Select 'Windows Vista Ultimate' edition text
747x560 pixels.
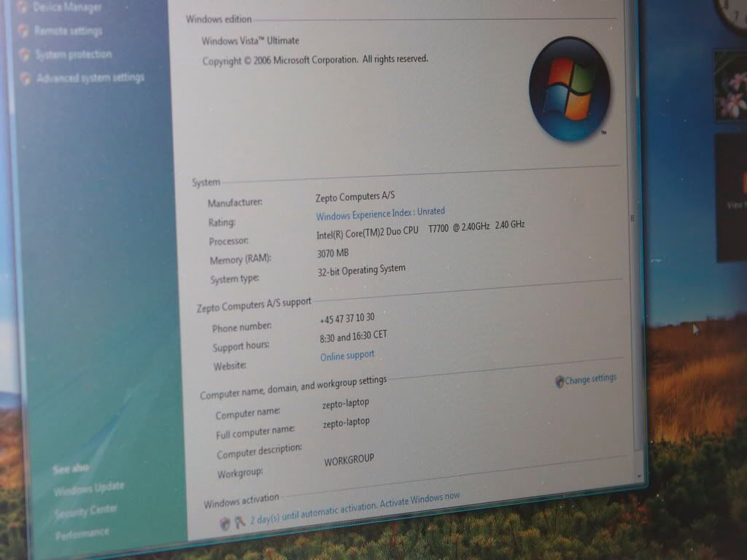pyautogui.click(x=250, y=41)
